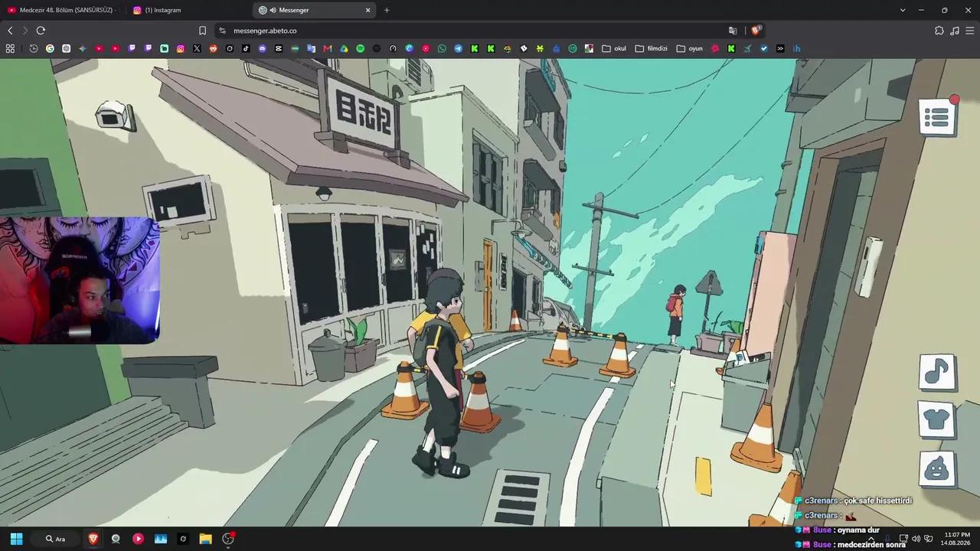Open Brave browser from the taskbar
Screen dimensions: 980x551
93,539
